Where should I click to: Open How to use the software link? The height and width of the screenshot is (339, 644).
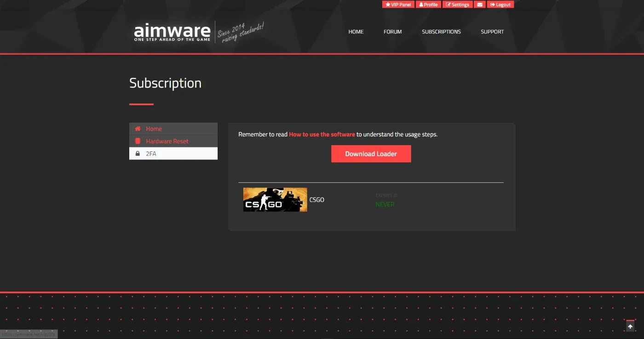coord(322,135)
